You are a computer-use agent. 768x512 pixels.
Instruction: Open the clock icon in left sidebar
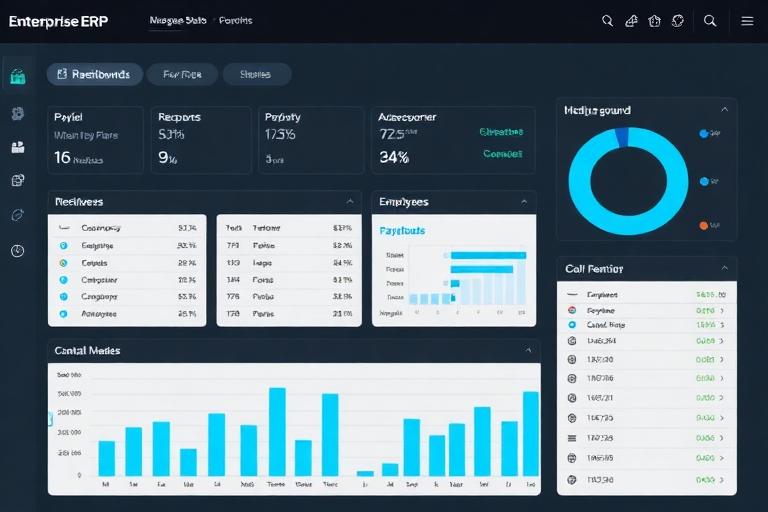17,250
